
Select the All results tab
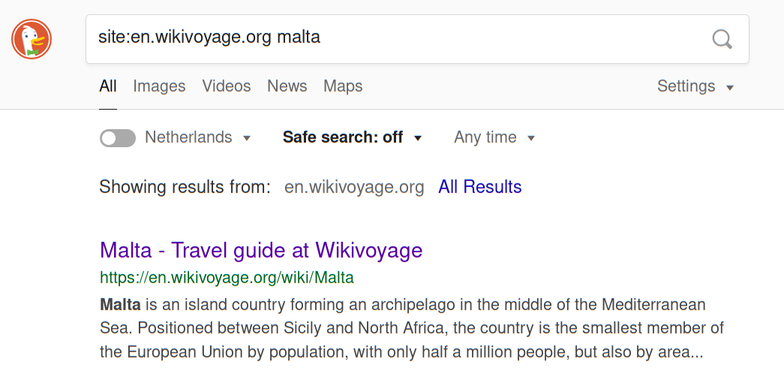click(x=108, y=86)
